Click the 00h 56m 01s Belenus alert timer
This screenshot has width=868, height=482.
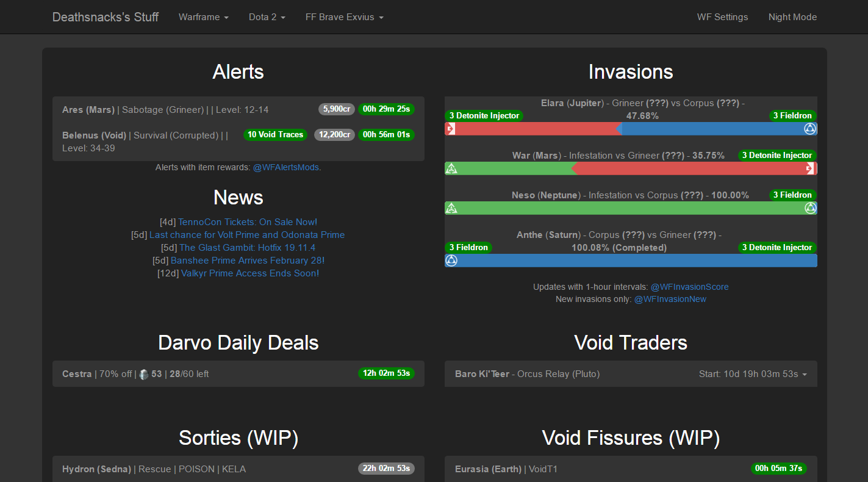tap(386, 135)
